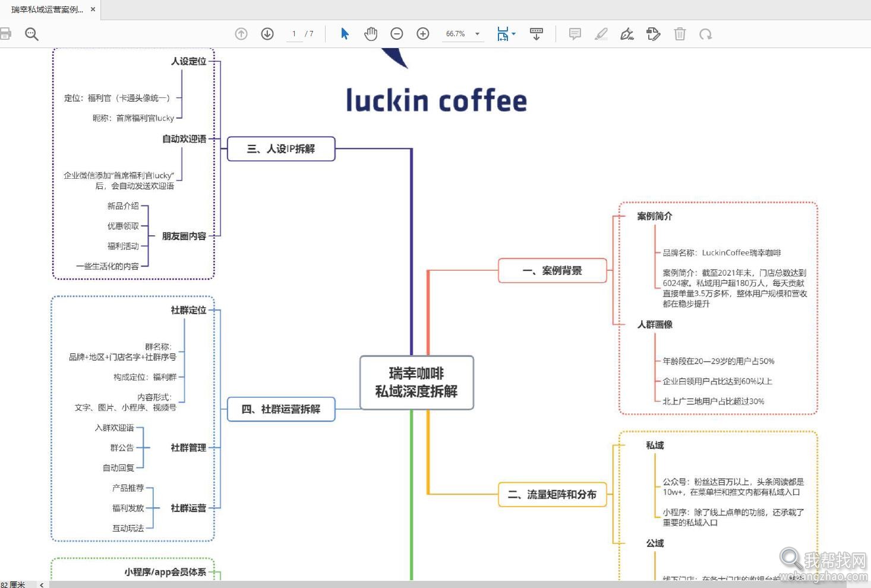The height and width of the screenshot is (588, 871).
Task: Click the item 自动回复
Action: tap(119, 468)
